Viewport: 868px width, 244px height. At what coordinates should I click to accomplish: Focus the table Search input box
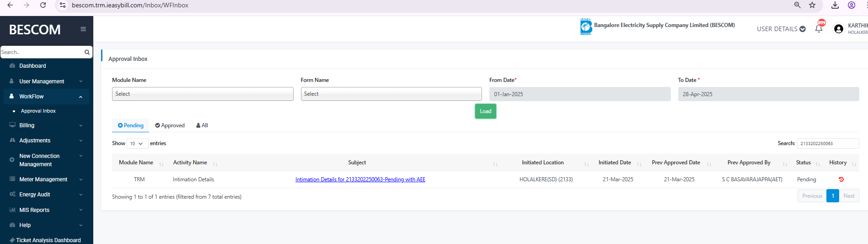pos(828,143)
